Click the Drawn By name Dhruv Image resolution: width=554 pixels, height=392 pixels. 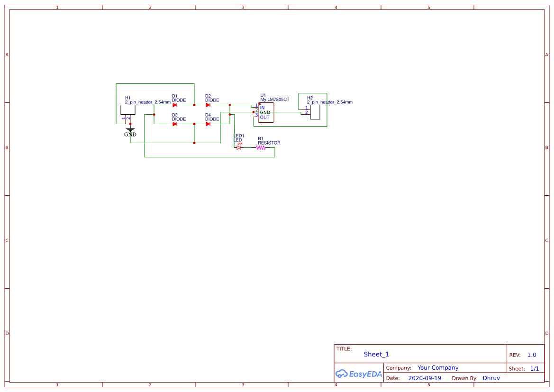pyautogui.click(x=491, y=378)
